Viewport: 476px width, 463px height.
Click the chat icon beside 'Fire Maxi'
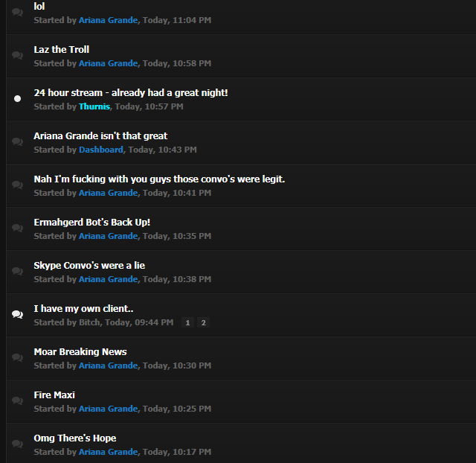point(17,400)
